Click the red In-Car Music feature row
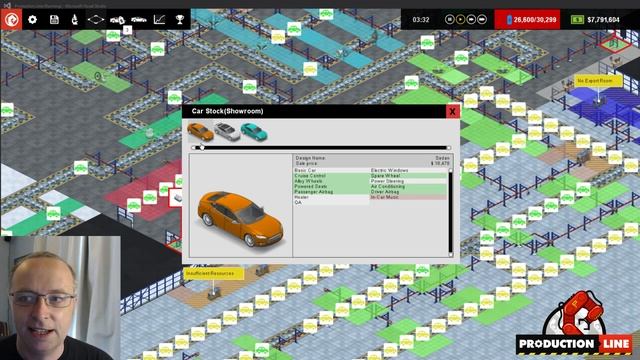Viewport: 640px width, 360px height. 408,197
